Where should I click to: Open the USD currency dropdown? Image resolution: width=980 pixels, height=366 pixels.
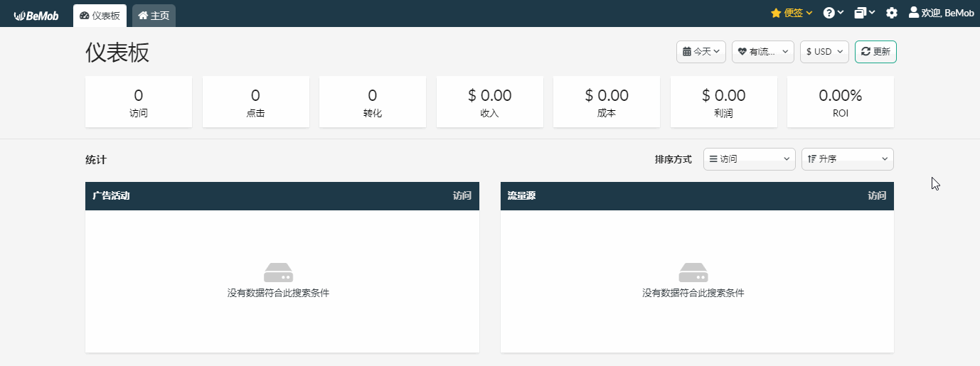824,52
